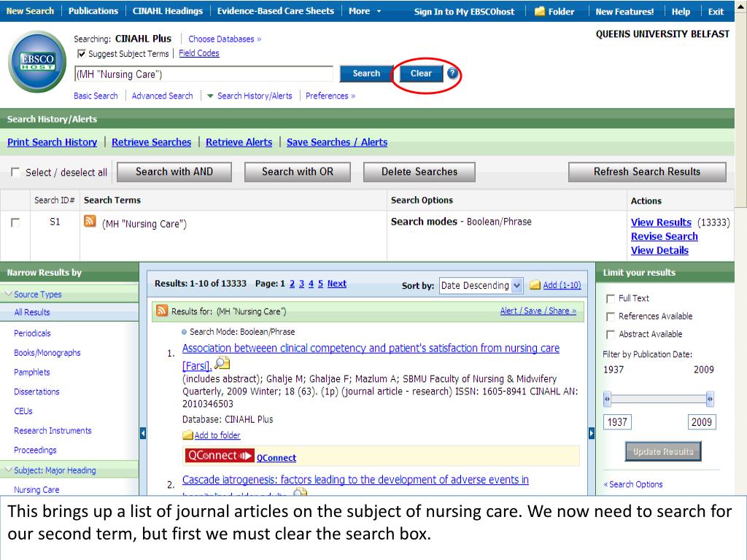Click the publication date slider track
Viewport: 747px width, 560px height.
pos(659,399)
